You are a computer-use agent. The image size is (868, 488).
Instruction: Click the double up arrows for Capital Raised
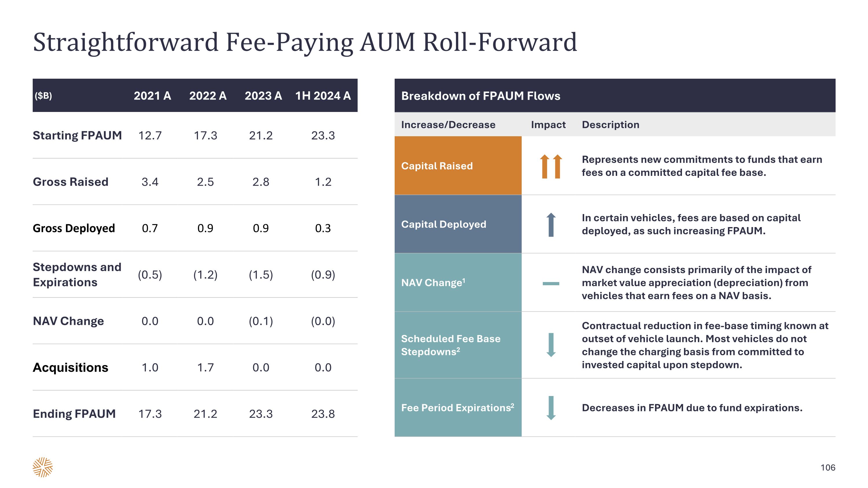pos(551,166)
